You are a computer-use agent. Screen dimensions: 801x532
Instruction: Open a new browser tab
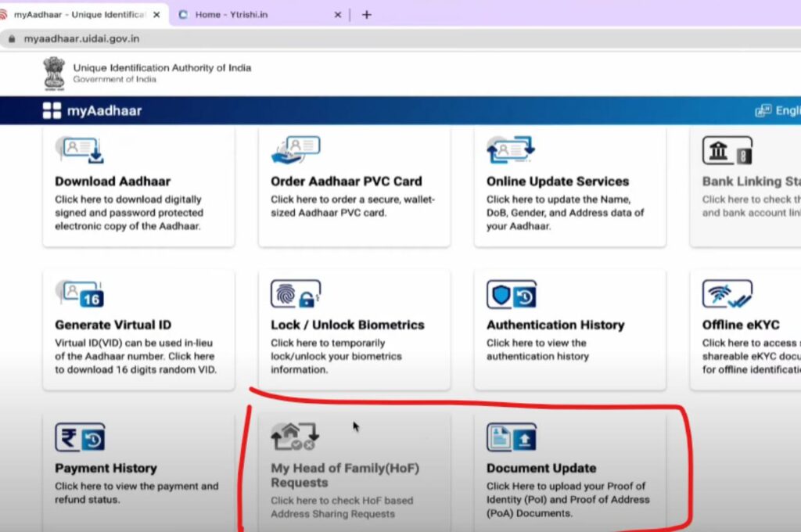pos(366,13)
